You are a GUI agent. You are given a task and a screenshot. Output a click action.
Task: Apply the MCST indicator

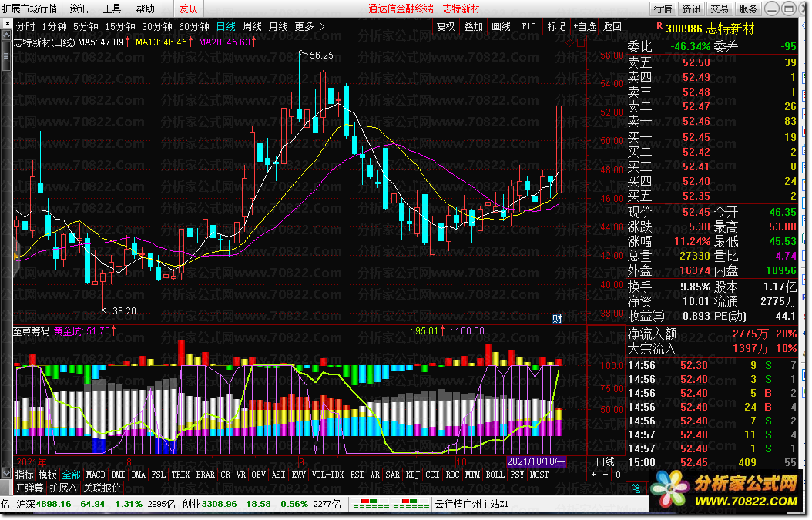coord(539,475)
